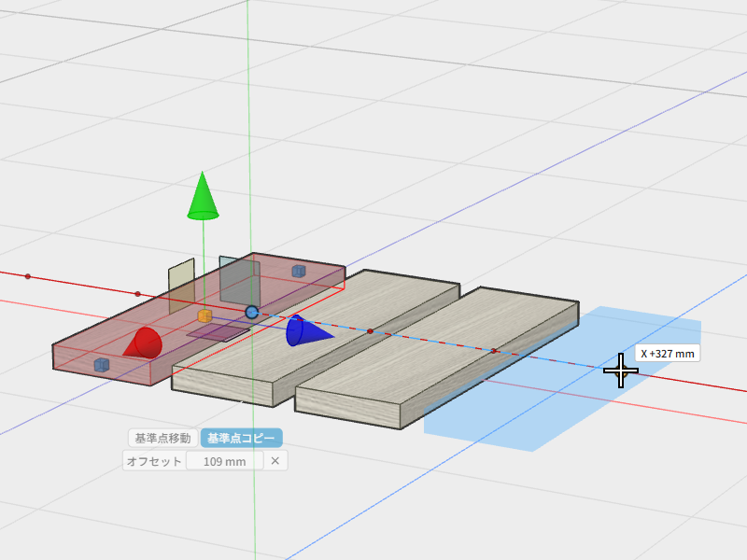Click the red axis arrow cone

click(x=143, y=343)
